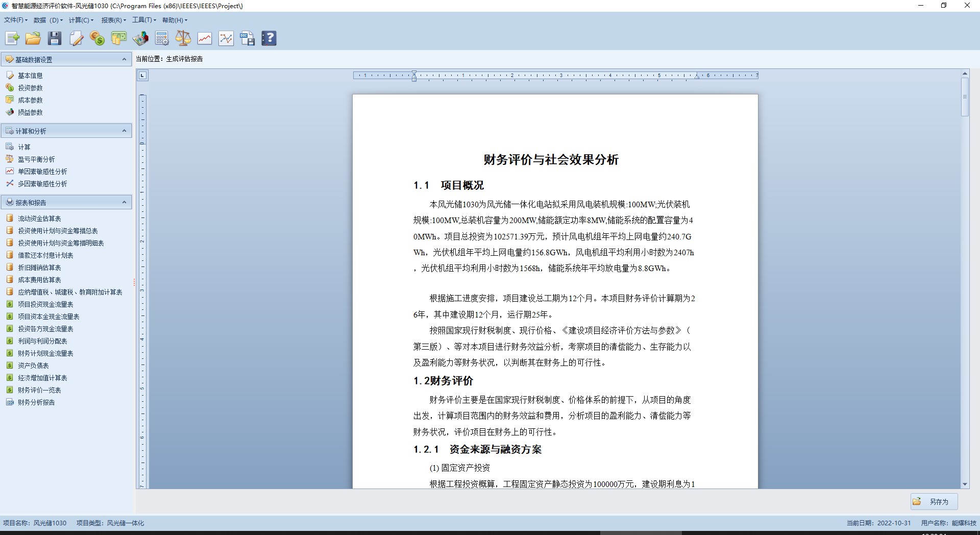Collapse the 报表和报告 panel chevron
Screen dimensions: 980x535
(x=124, y=203)
